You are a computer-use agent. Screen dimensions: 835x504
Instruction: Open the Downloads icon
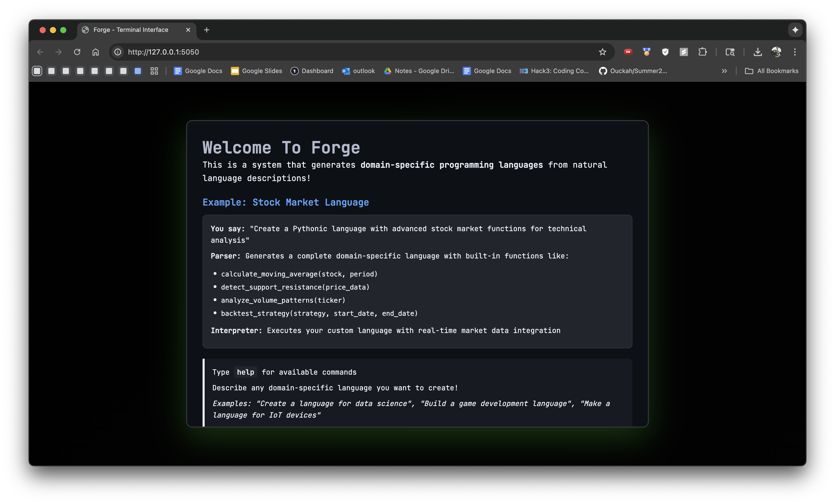point(758,52)
